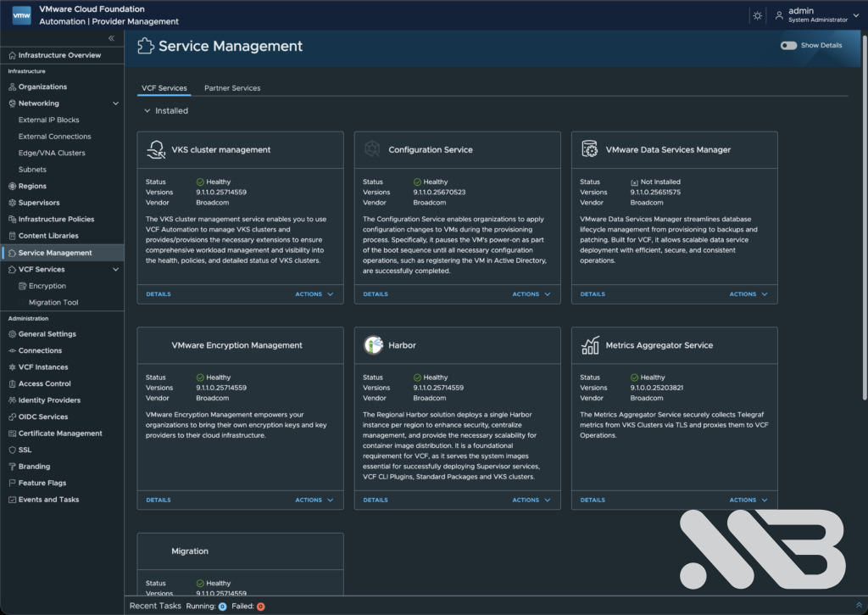Screen dimensions: 868x615
Task: Click the Identity Providers icon
Action: click(12, 400)
